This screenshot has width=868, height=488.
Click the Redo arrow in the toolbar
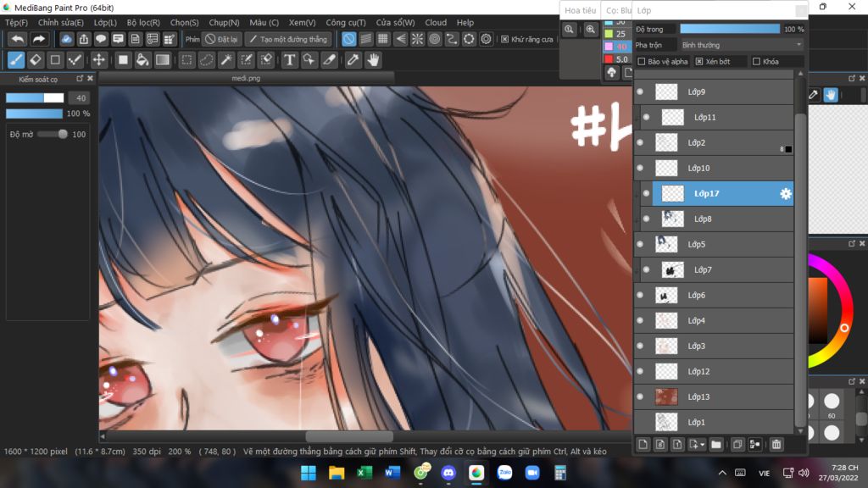point(38,39)
